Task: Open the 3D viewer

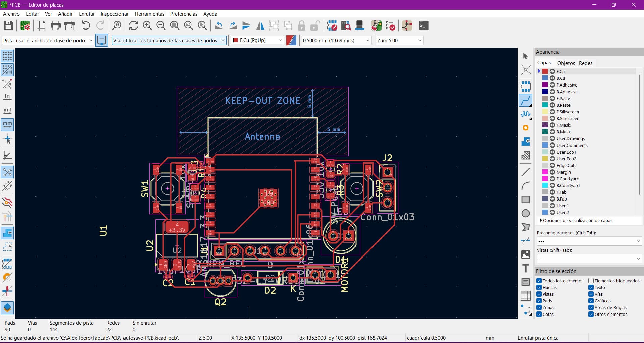Action: click(x=360, y=25)
